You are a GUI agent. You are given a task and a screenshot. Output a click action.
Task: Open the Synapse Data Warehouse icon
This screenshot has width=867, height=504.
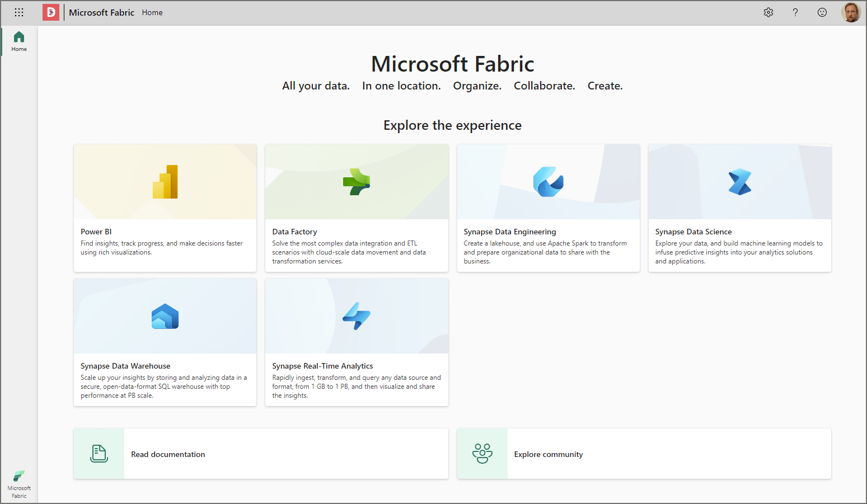point(165,315)
